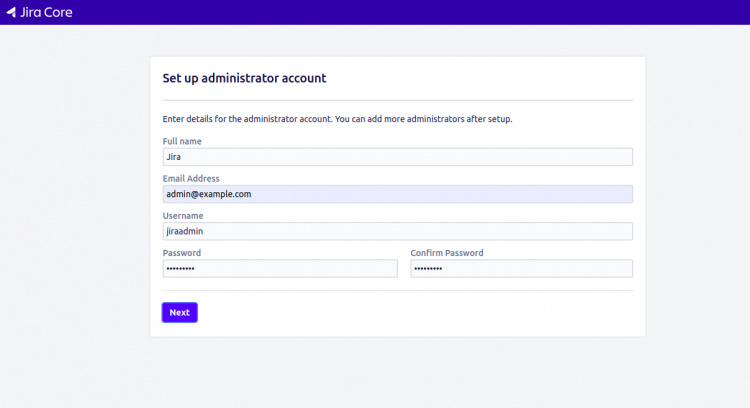Click the divider line above Next button
This screenshot has height=408, width=750.
(x=397, y=290)
